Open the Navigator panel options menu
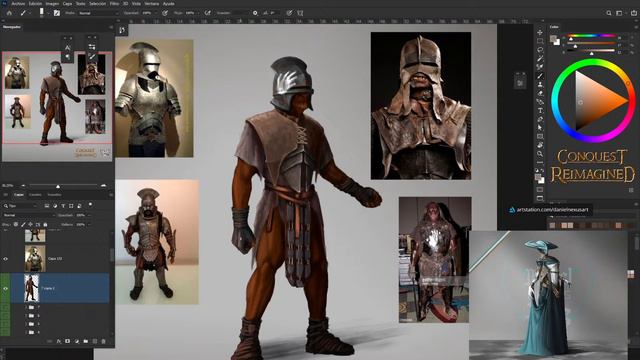 tap(111, 27)
